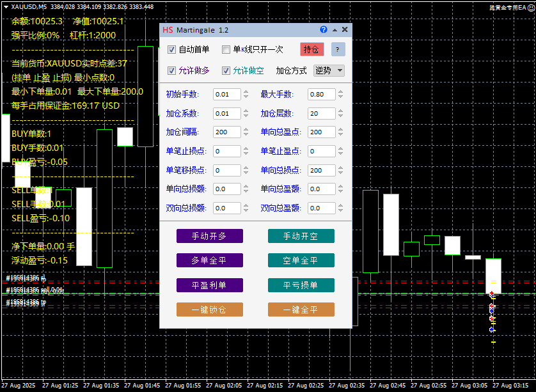Click the 加仓间隔 input field
536x392 pixels.
tap(226, 132)
